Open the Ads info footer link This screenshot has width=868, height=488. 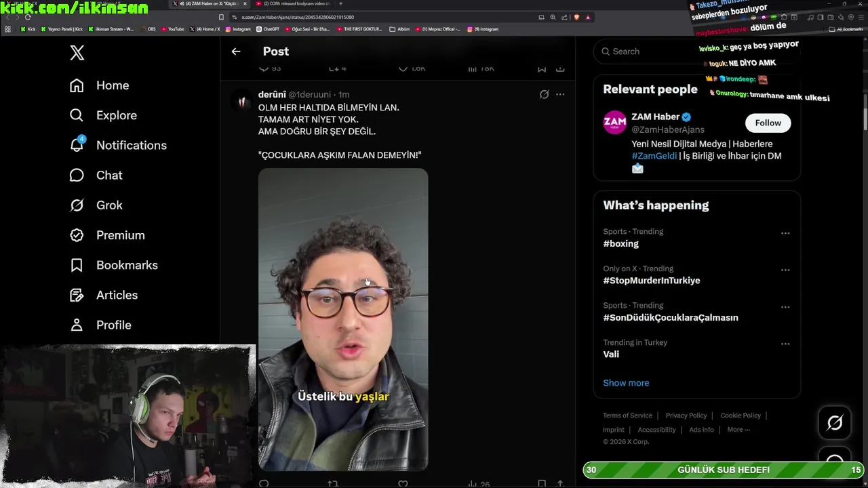(x=701, y=430)
